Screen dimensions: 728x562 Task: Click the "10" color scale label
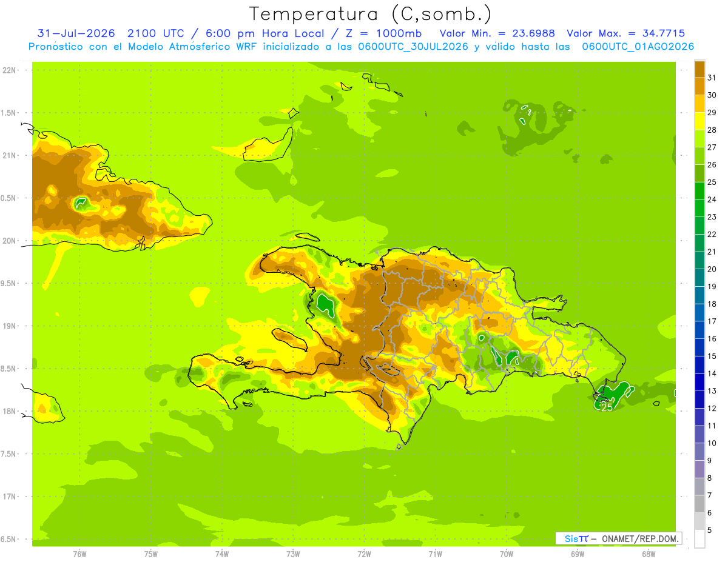(712, 443)
